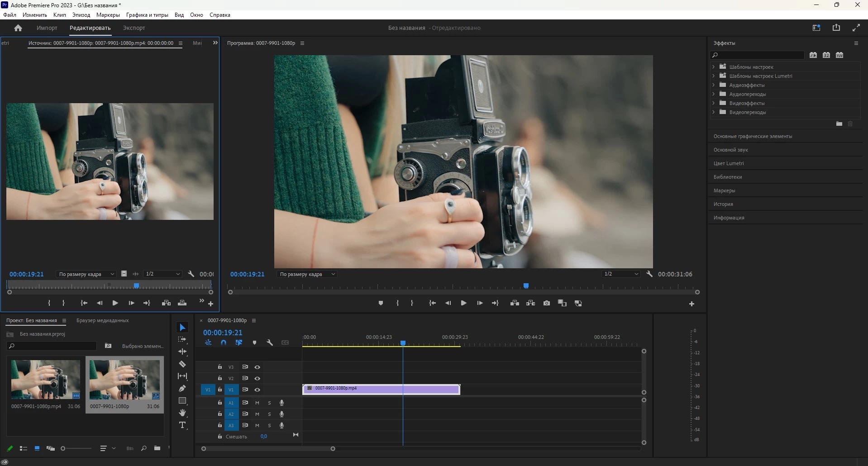Open the Клип menu

pyautogui.click(x=59, y=15)
